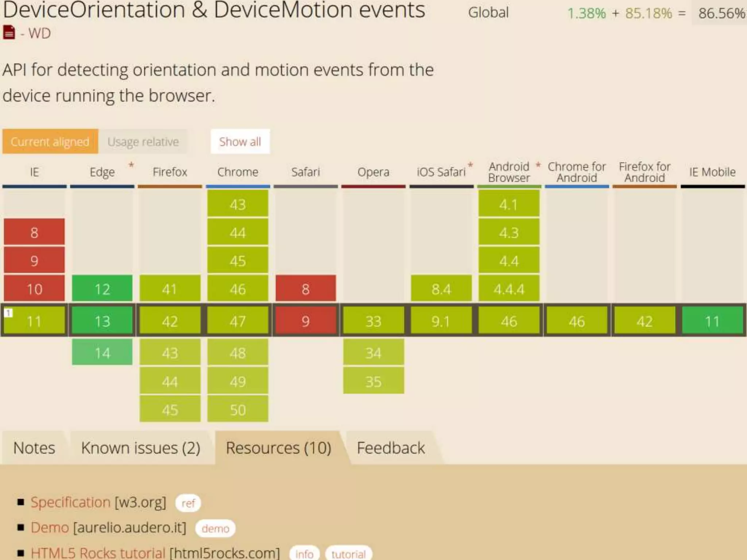The height and width of the screenshot is (560, 747).
Task: Click the IE 9 version cell
Action: pyautogui.click(x=34, y=260)
